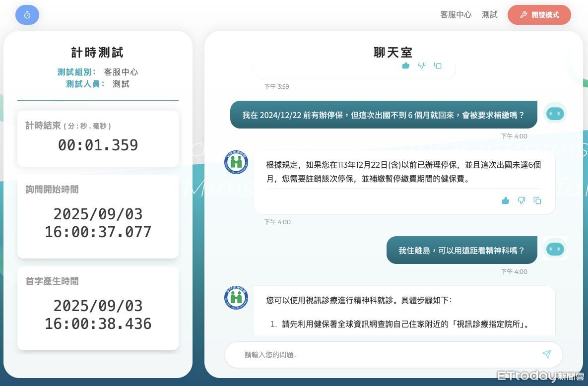Click the stopwatch icon at top left
This screenshot has height=386, width=588.
point(27,15)
